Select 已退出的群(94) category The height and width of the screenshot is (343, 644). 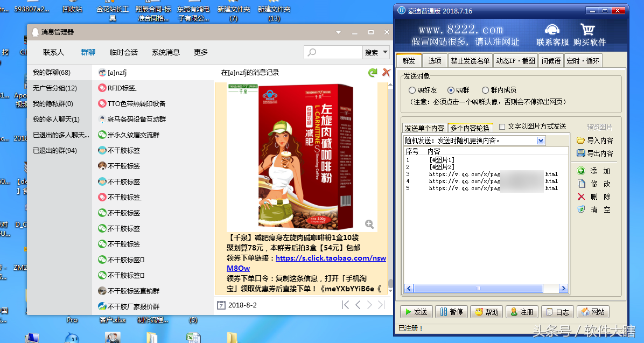pos(60,150)
